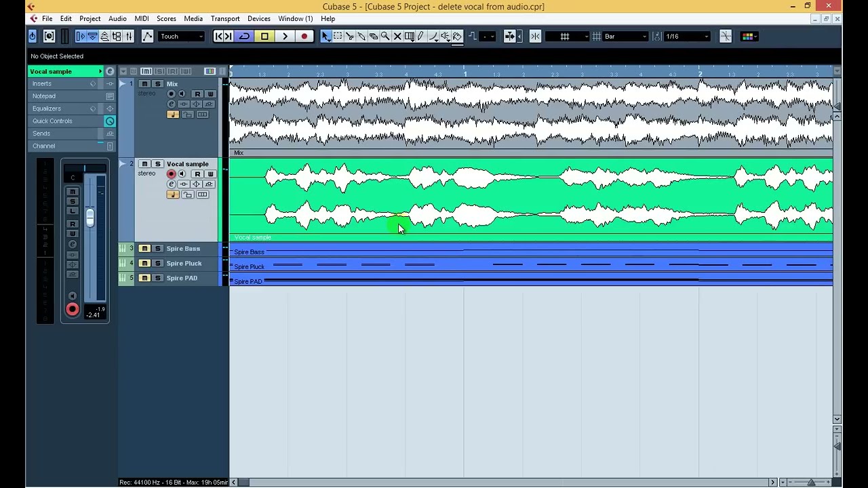Screen dimensions: 868x488
Task: Open the Mixer window icon
Action: (130, 36)
